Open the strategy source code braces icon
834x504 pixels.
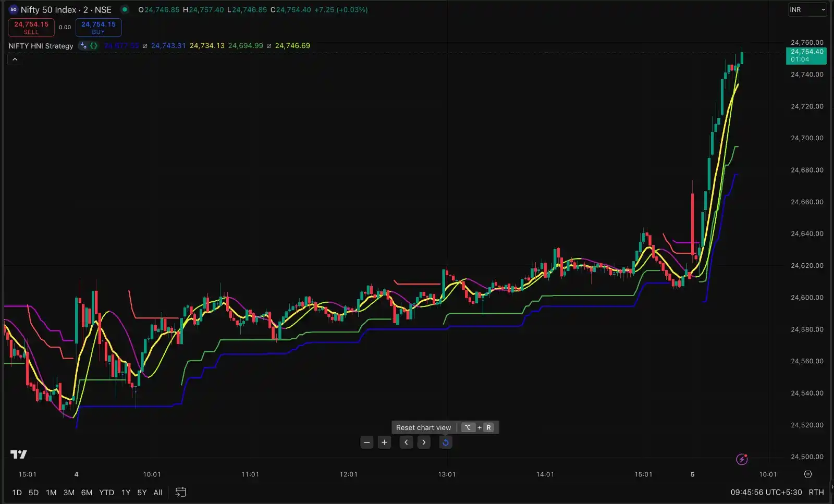click(x=94, y=46)
